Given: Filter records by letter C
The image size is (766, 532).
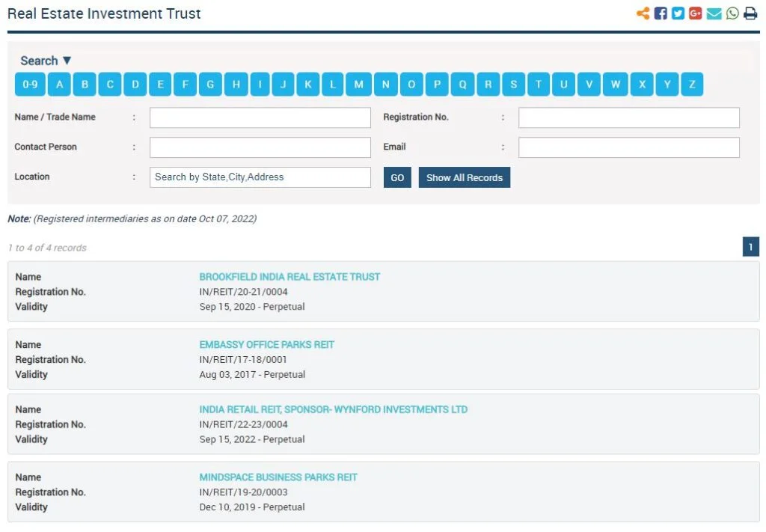Looking at the screenshot, I should click(x=110, y=84).
